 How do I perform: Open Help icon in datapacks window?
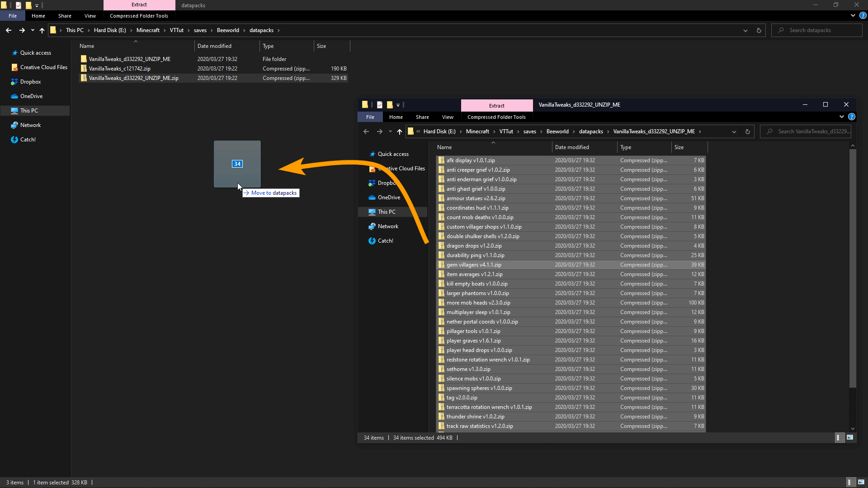point(863,15)
